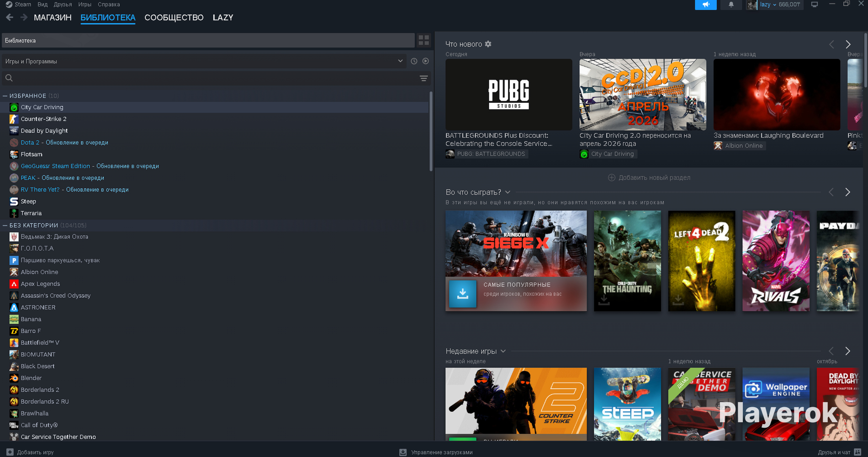Image resolution: width=868 pixels, height=457 pixels.
Task: Show next What's New items
Action: 848,44
